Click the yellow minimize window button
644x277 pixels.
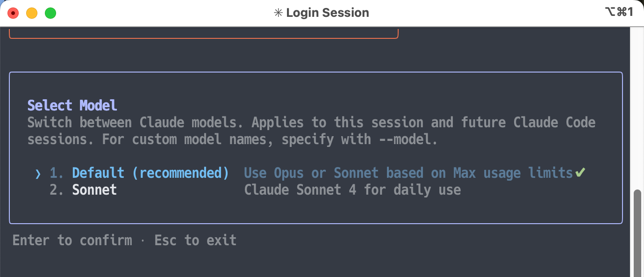coord(32,13)
